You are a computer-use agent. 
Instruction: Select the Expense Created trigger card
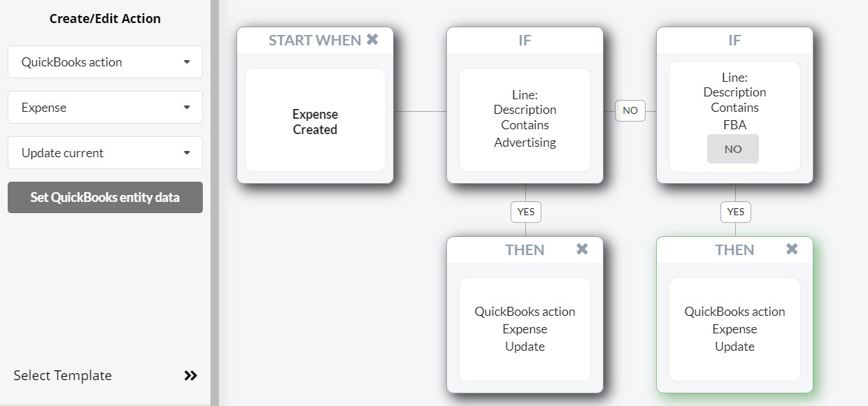(315, 120)
